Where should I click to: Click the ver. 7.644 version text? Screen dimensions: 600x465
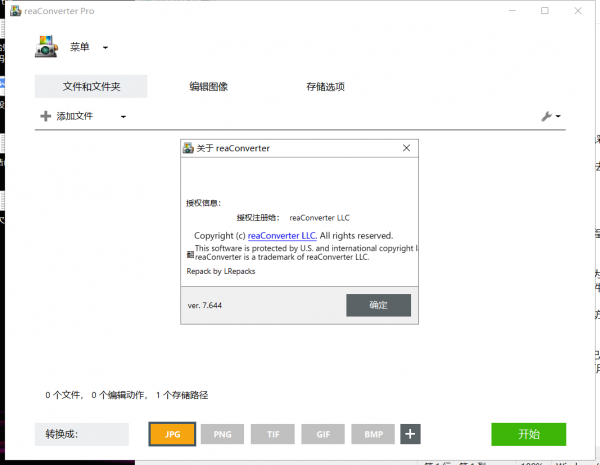tap(205, 305)
